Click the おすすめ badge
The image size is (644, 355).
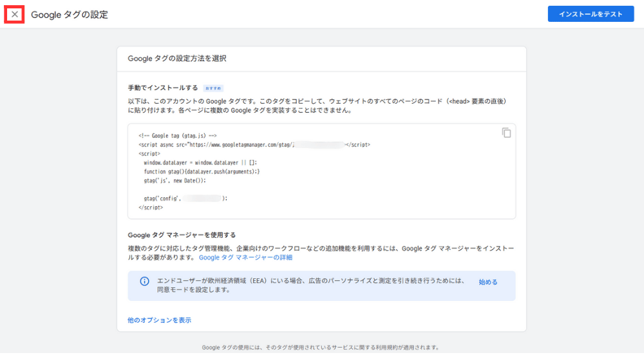[x=213, y=88]
